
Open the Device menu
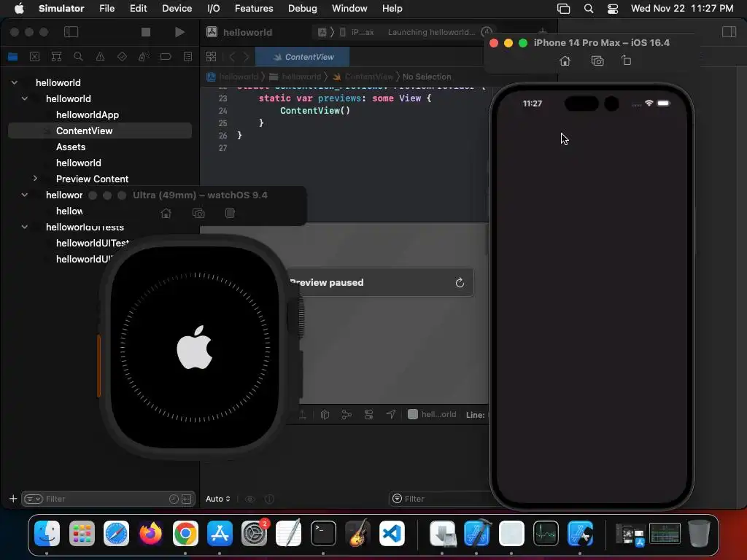pos(177,8)
